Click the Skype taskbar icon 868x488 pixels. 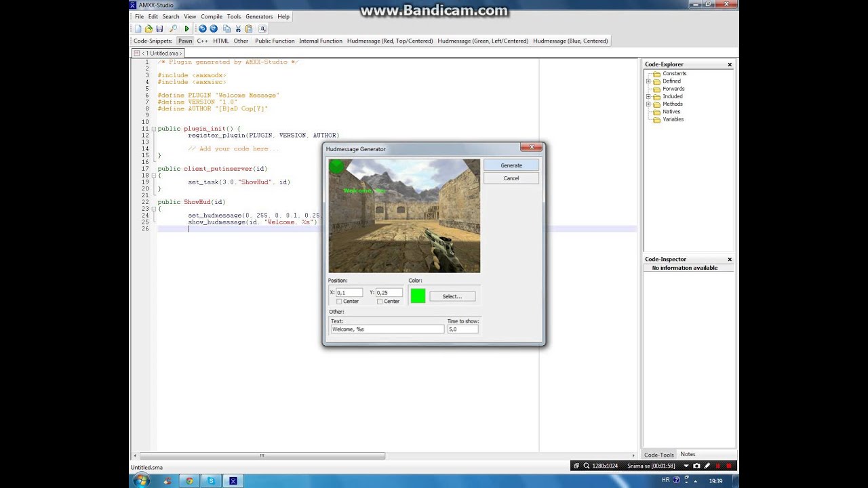pos(212,481)
